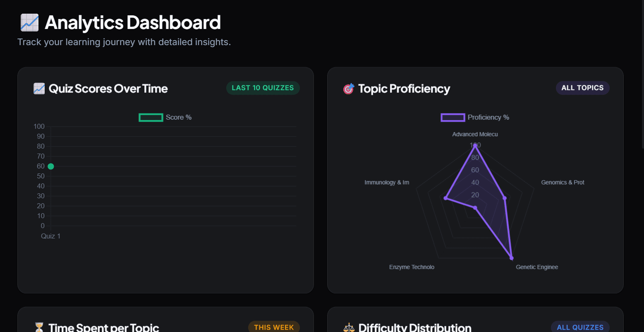Screen dimensions: 644x332
Task: Click the Immunology & Im axis label
Action: [387, 182]
